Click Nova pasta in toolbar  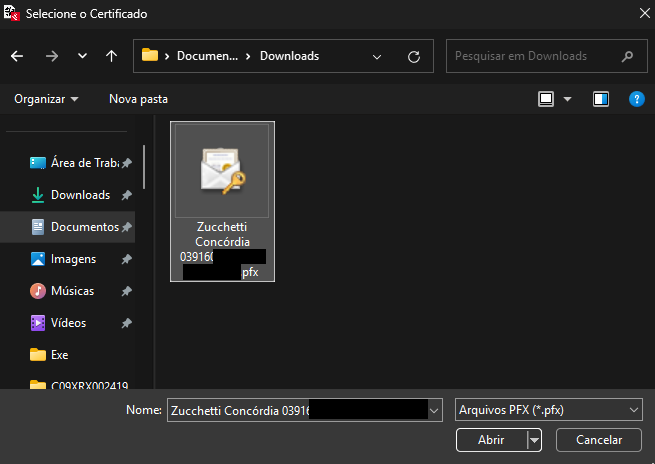(138, 99)
